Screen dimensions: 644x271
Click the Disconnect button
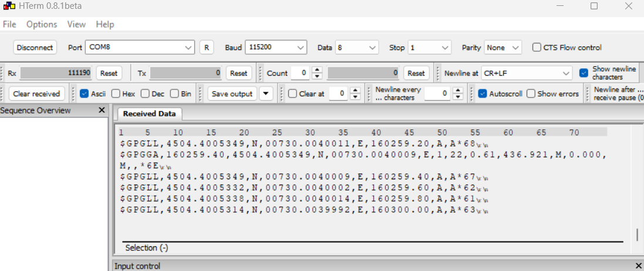tap(35, 48)
